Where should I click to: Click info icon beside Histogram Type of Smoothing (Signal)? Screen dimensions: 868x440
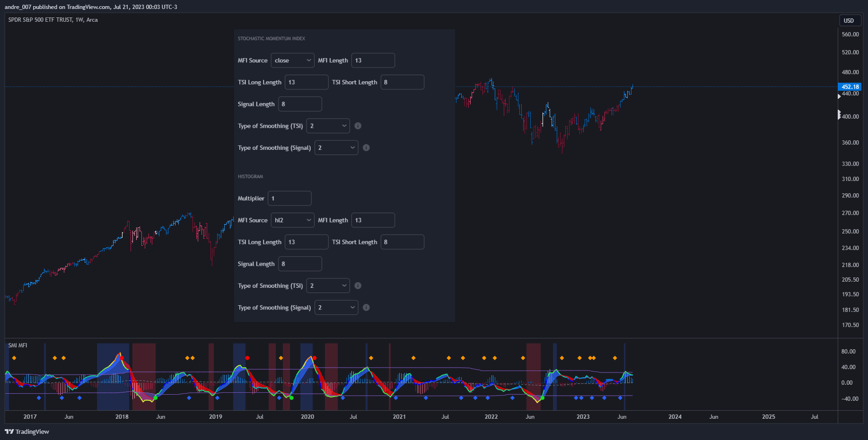[366, 307]
